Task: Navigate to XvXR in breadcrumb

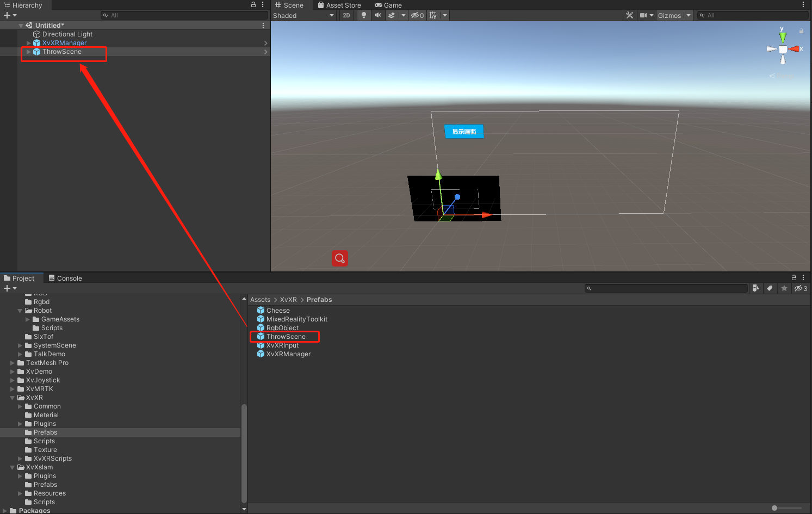Action: click(288, 300)
